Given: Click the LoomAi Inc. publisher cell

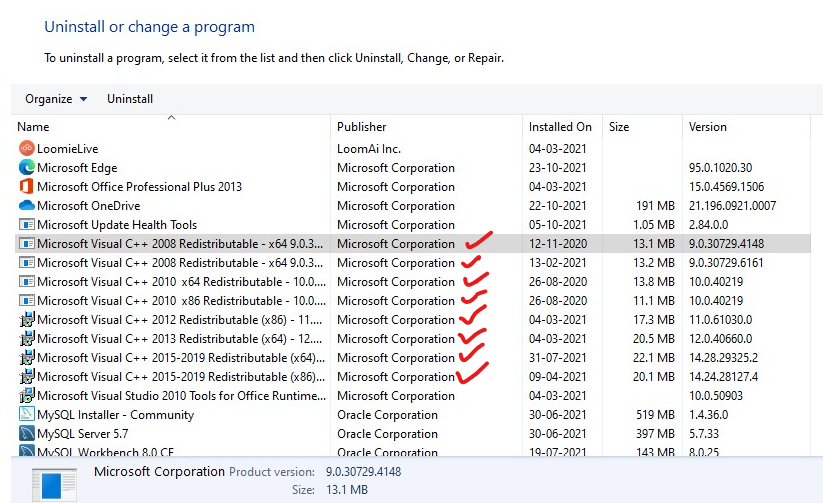Looking at the screenshot, I should click(x=369, y=149).
